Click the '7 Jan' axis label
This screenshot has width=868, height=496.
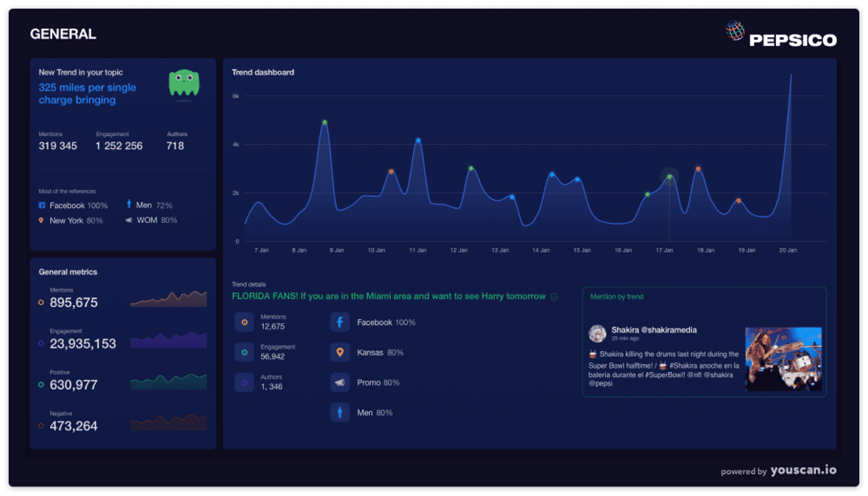click(262, 250)
